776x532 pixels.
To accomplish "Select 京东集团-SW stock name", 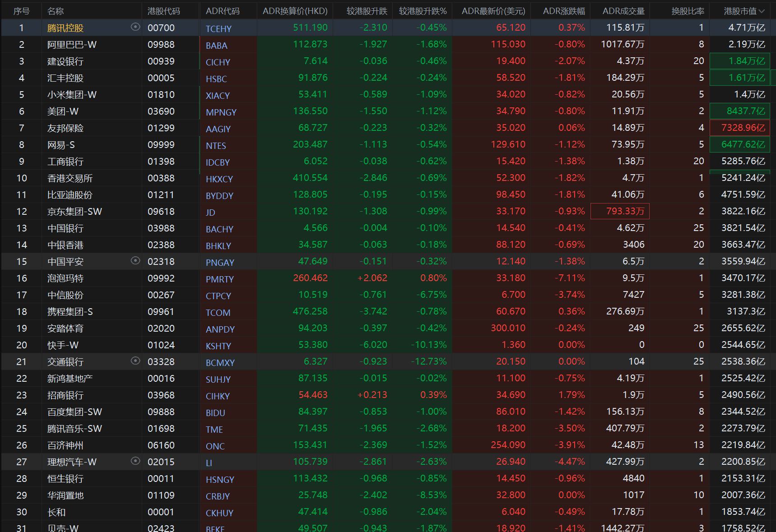I will pos(74,212).
